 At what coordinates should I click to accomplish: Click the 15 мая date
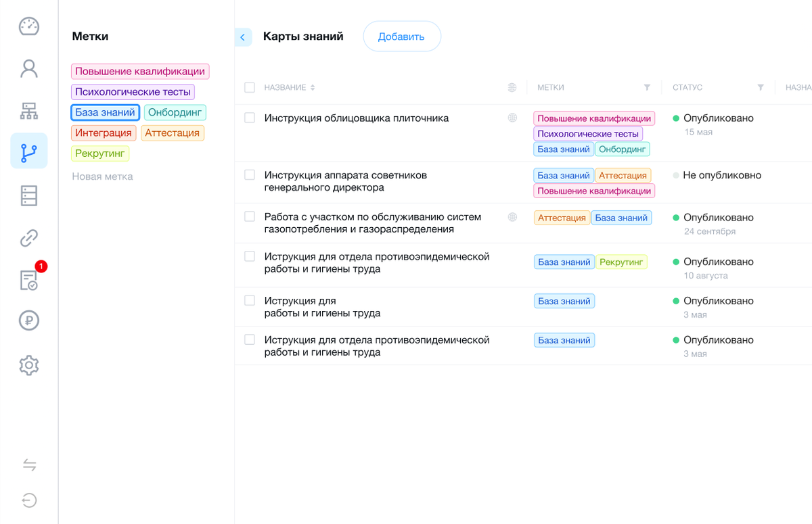[698, 132]
